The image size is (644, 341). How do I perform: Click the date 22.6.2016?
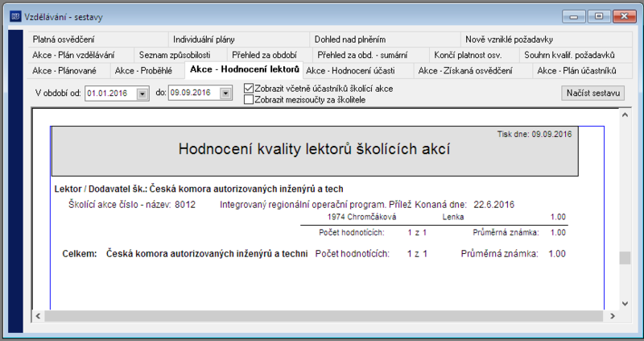(x=493, y=205)
